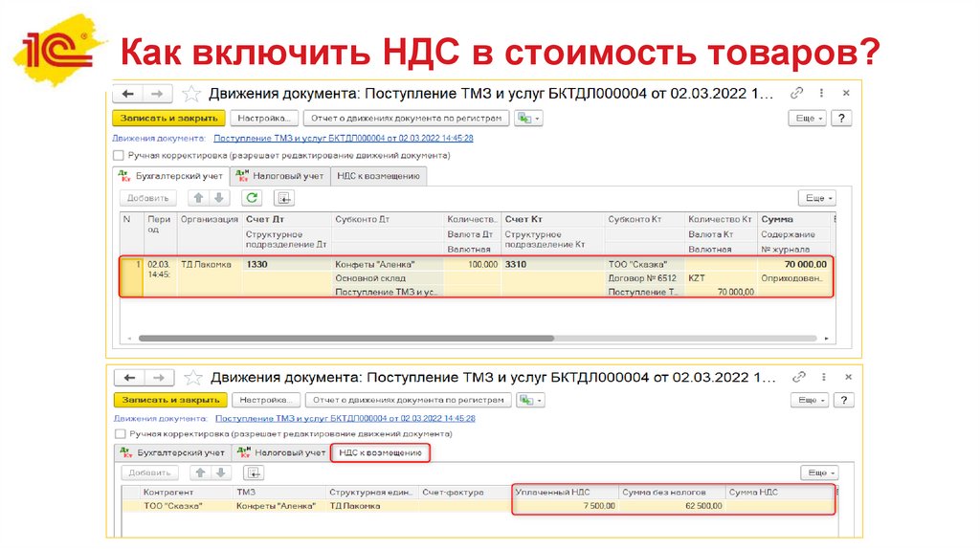Screen dimensions: 980x549
Task: Move row up in upper window toolbar
Action: pos(198,198)
